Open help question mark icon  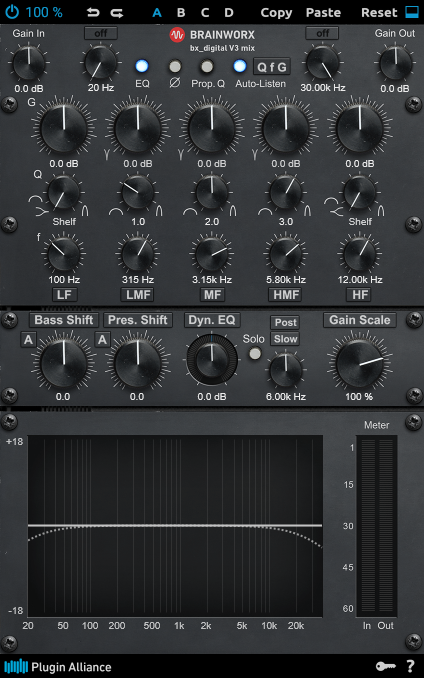coord(410,666)
